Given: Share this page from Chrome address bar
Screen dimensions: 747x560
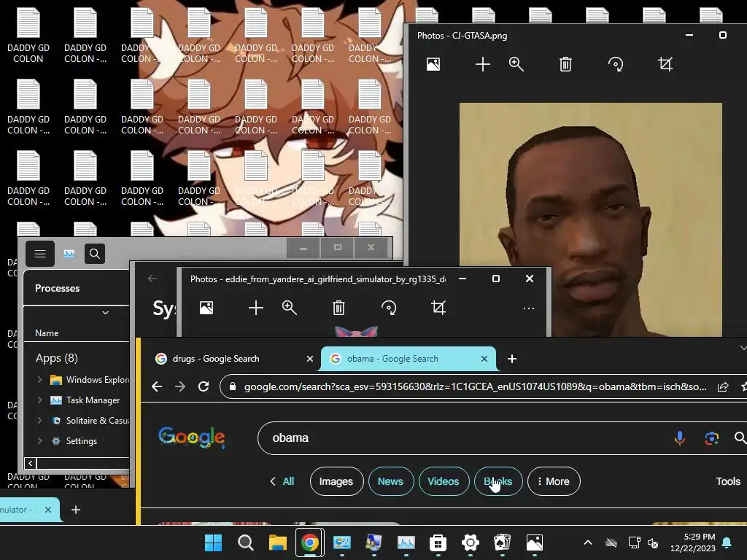Looking at the screenshot, I should click(x=723, y=386).
